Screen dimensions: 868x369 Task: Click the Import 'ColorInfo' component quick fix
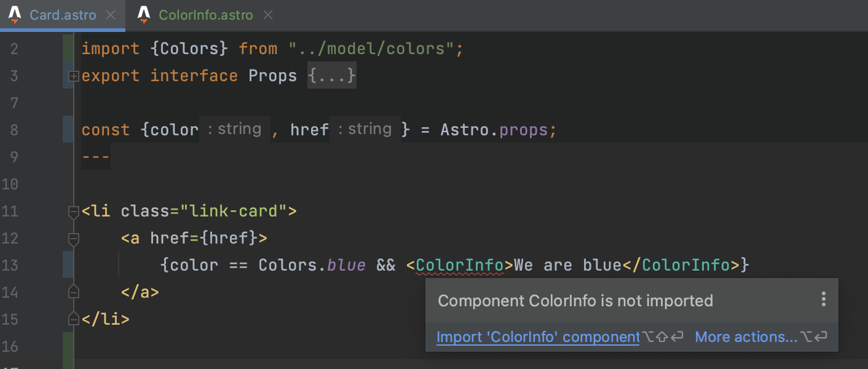pyautogui.click(x=537, y=336)
